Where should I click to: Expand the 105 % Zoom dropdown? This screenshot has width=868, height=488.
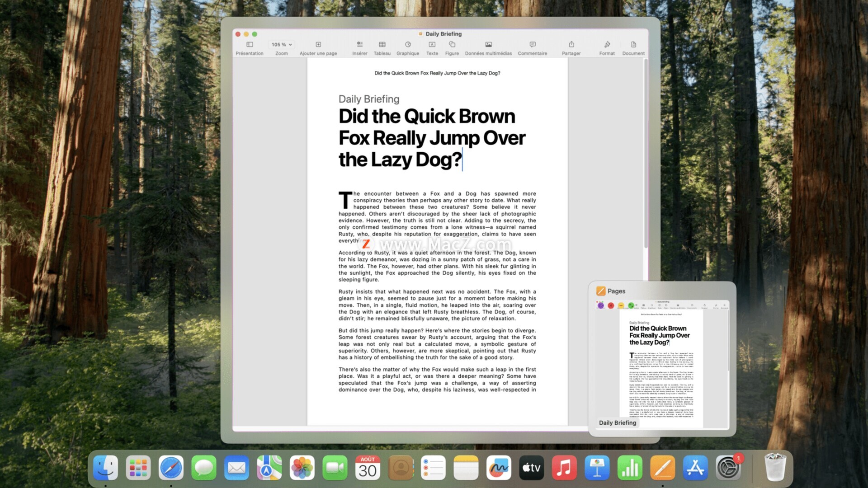coord(281,44)
